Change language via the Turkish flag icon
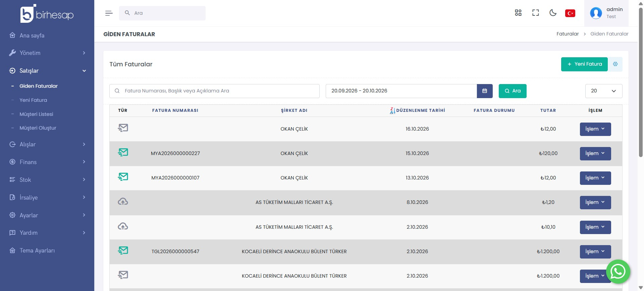 (570, 13)
